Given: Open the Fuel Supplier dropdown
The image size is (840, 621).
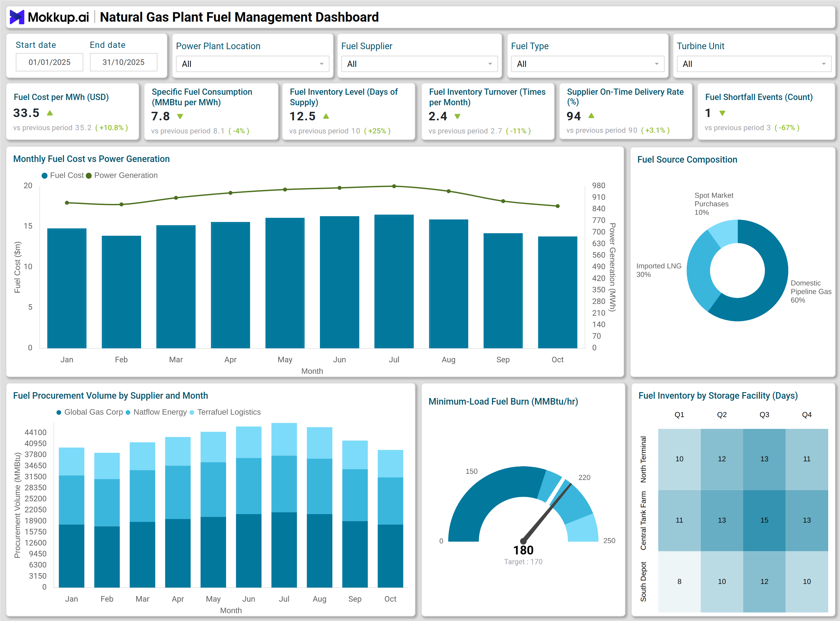Looking at the screenshot, I should (x=419, y=64).
